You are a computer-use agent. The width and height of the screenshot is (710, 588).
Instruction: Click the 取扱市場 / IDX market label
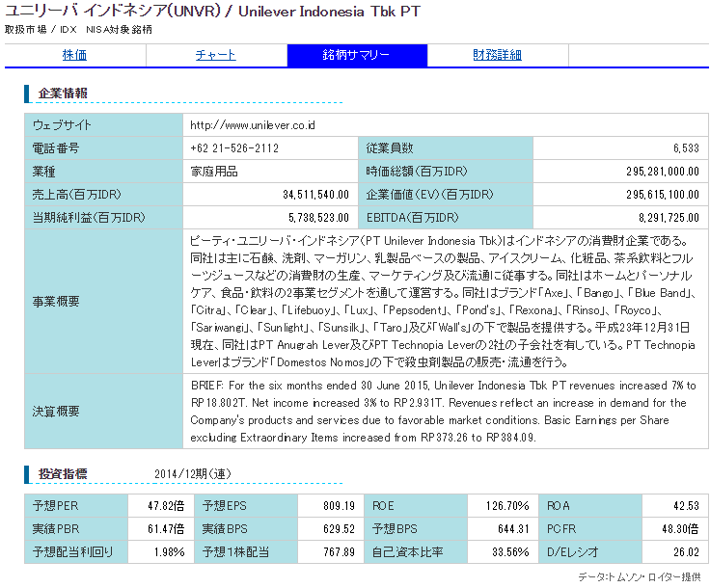tap(41, 30)
